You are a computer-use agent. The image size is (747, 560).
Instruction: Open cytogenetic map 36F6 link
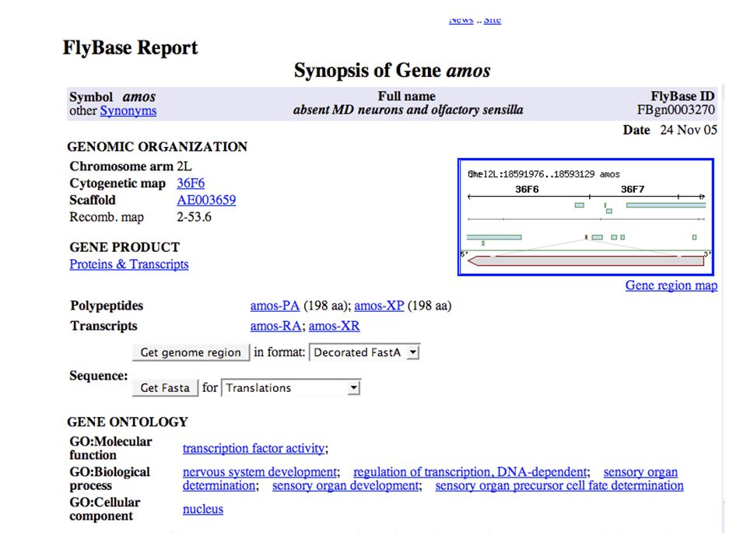[191, 184]
